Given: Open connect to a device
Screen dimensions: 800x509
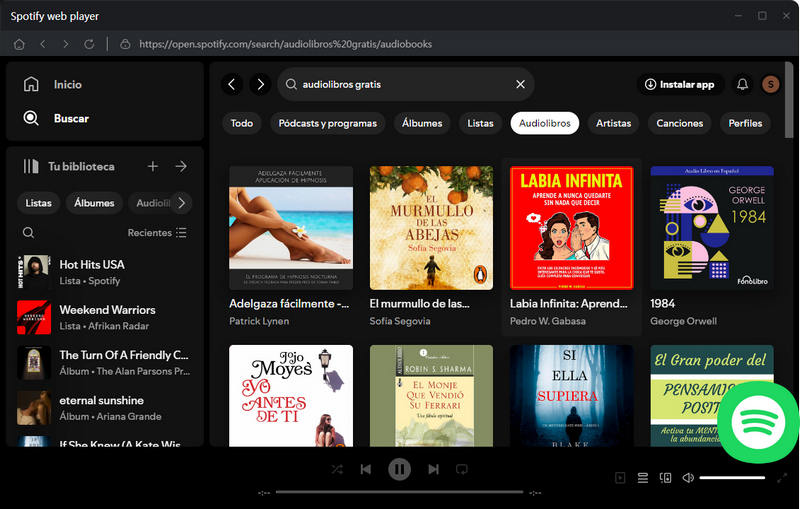Looking at the screenshot, I should coord(665,478).
